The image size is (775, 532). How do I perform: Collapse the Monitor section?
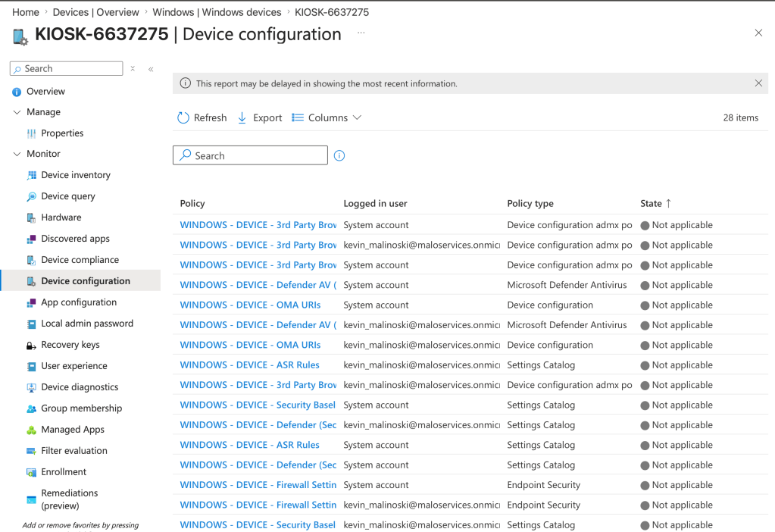(17, 154)
